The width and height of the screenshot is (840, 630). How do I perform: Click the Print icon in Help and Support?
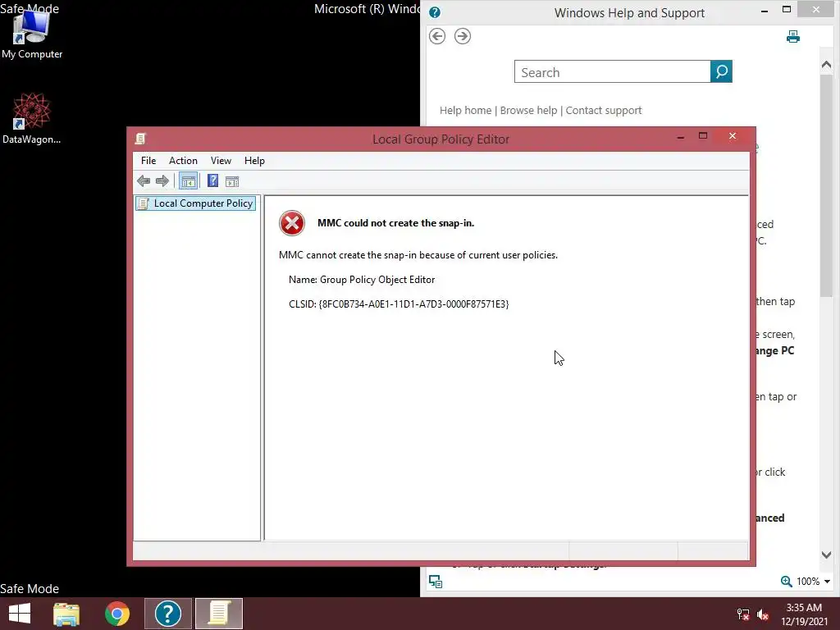tap(793, 36)
